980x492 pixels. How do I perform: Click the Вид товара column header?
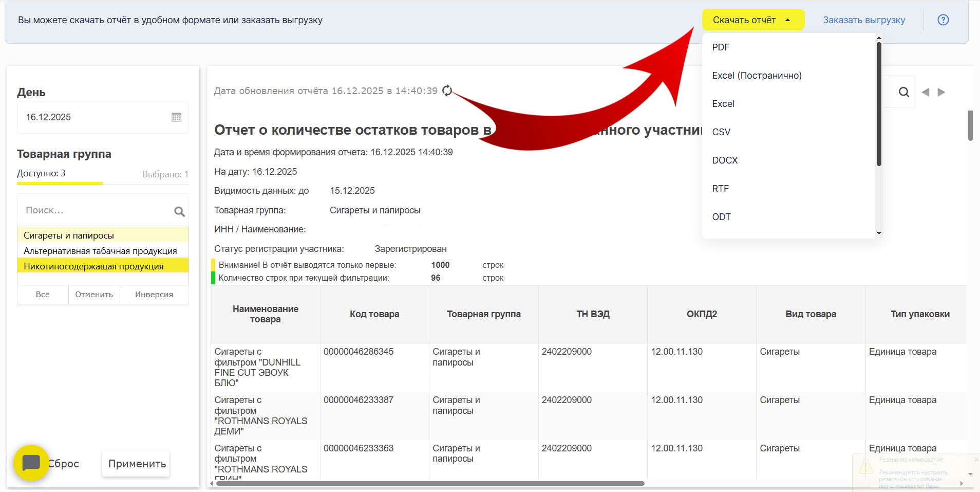pyautogui.click(x=811, y=314)
